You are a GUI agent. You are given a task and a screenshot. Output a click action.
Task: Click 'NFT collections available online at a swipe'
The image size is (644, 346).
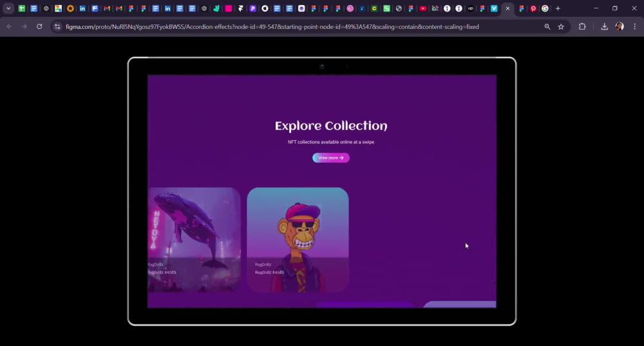[x=331, y=142]
